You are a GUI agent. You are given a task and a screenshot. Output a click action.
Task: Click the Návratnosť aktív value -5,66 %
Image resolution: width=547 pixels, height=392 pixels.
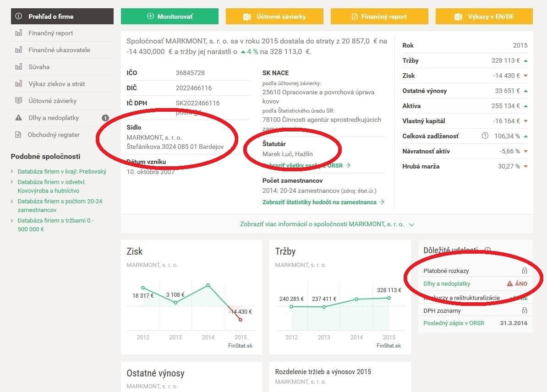point(510,151)
